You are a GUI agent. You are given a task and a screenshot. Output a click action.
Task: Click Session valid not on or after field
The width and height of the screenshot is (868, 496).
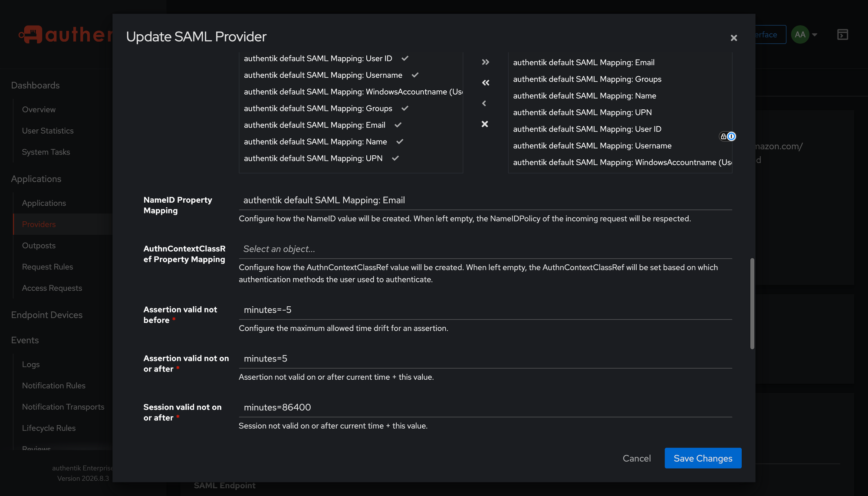click(x=485, y=407)
